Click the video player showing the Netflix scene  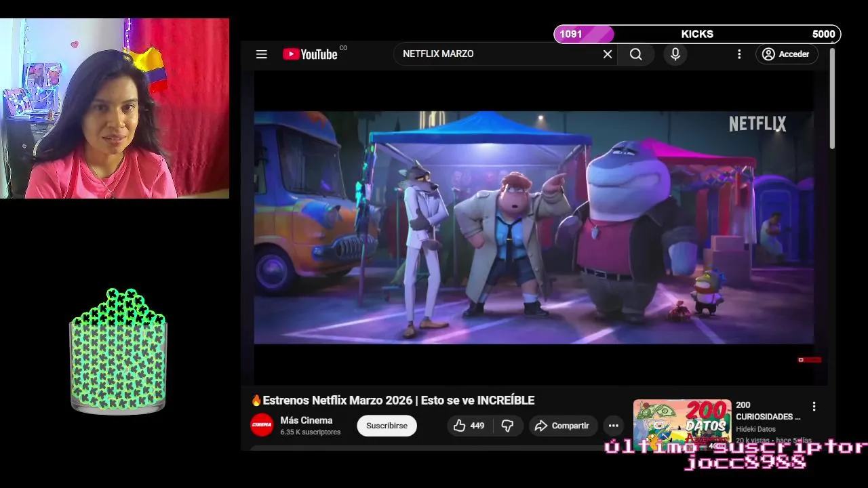(x=534, y=228)
